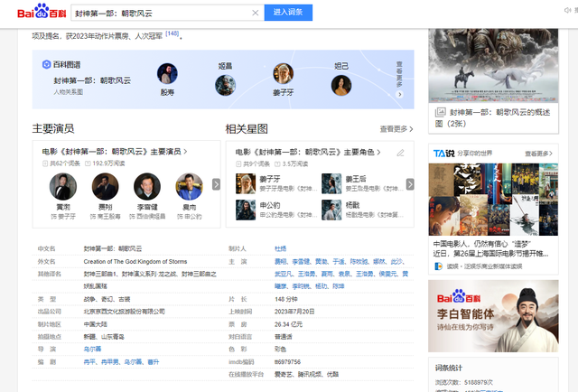Open screenwriter 曹升 link
The image size is (578, 392).
[154, 362]
